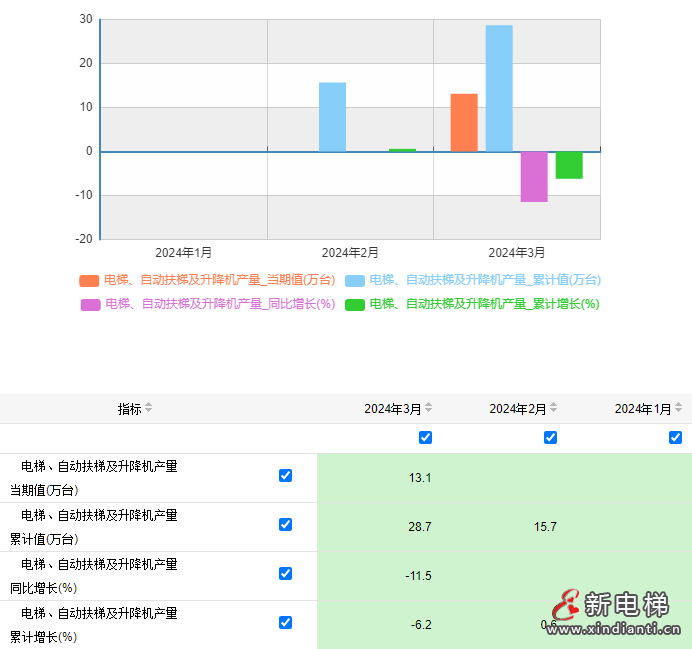Viewport: 692px width, 649px height.
Task: Click the orange bar in 2024年3月
Action: (464, 123)
